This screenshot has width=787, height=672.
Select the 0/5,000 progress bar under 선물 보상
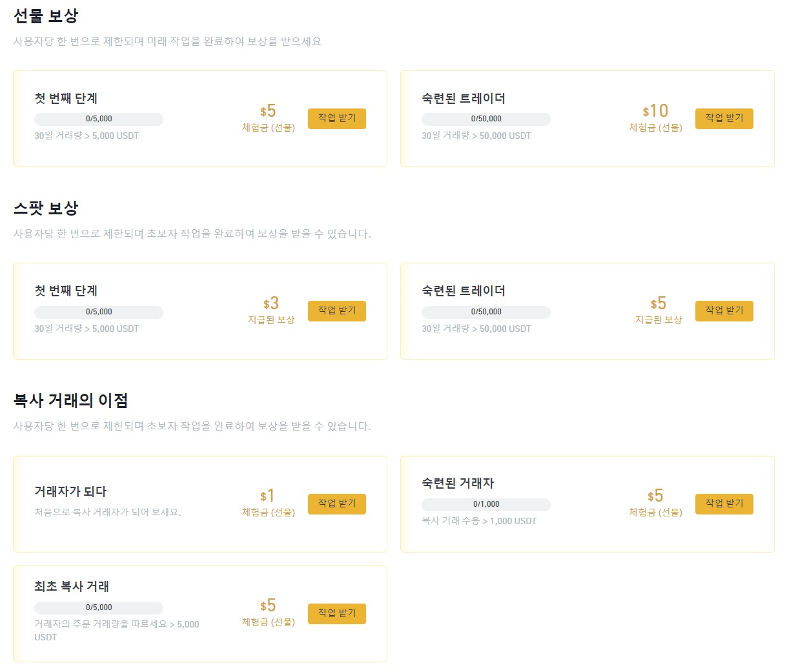click(99, 119)
